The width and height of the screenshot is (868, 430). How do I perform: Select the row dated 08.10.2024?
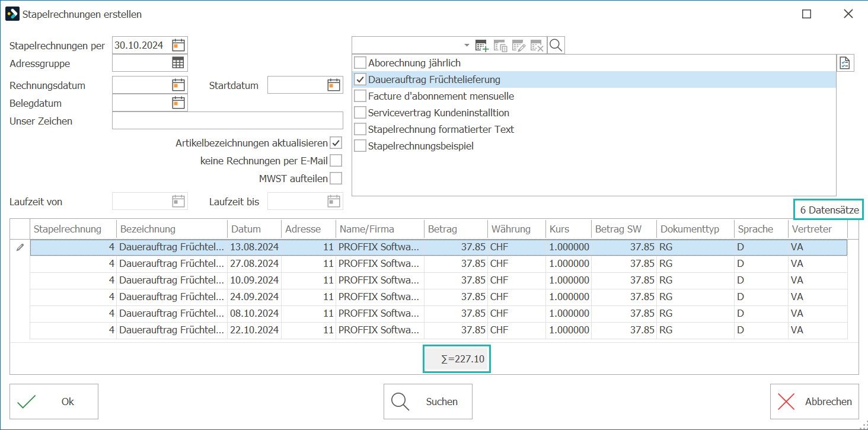point(439,313)
